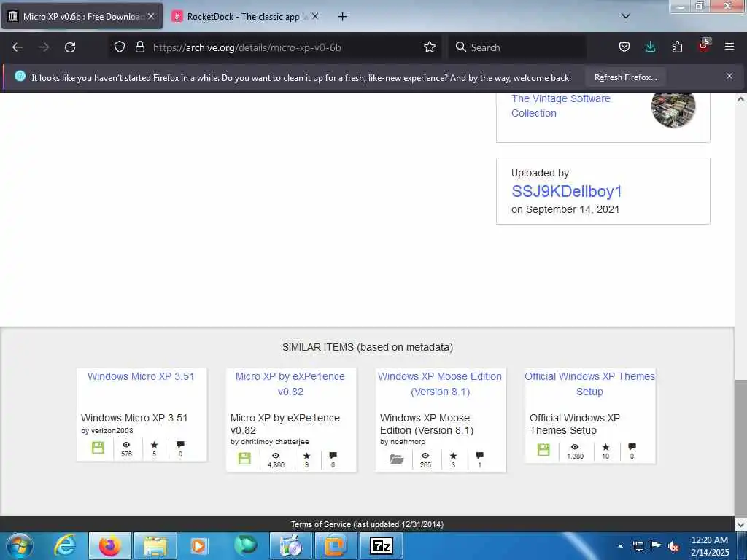This screenshot has width=747, height=560.
Task: Select the Micro XP v0.6b tab
Action: 82,17
